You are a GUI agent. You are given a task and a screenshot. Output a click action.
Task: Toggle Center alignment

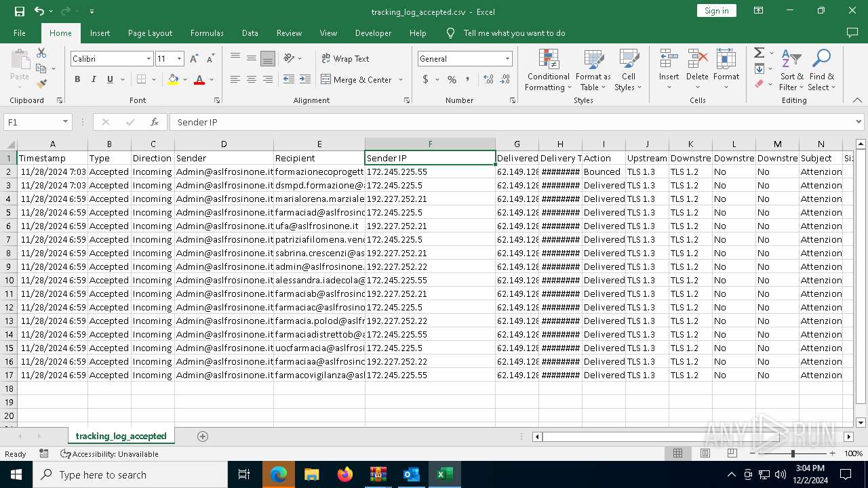pyautogui.click(x=252, y=79)
